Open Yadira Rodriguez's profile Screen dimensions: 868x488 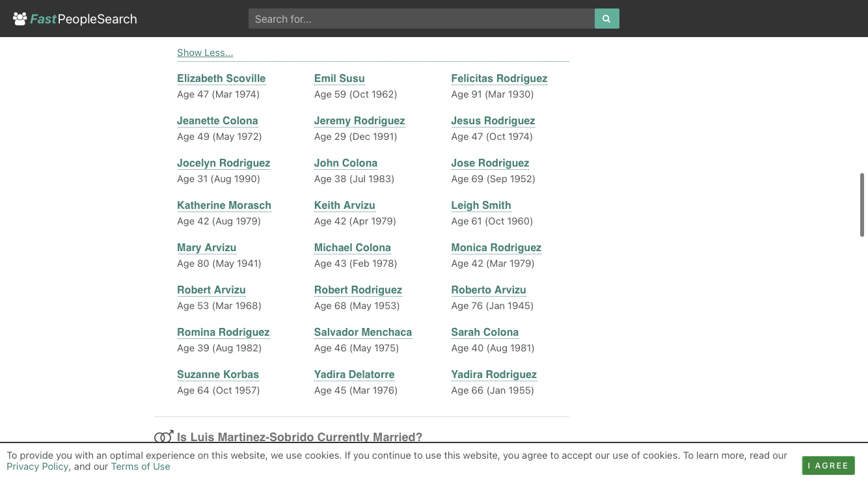click(494, 374)
